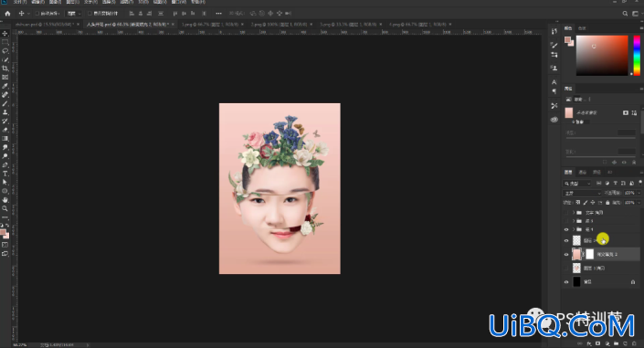Image resolution: width=644 pixels, height=348 pixels.
Task: Select the Crop tool
Action: (x=5, y=69)
